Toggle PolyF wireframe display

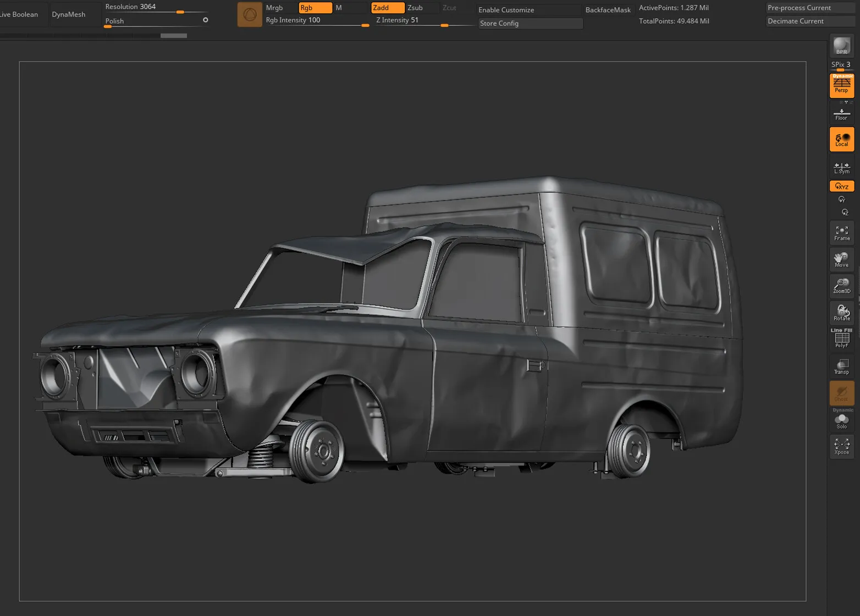(x=841, y=339)
